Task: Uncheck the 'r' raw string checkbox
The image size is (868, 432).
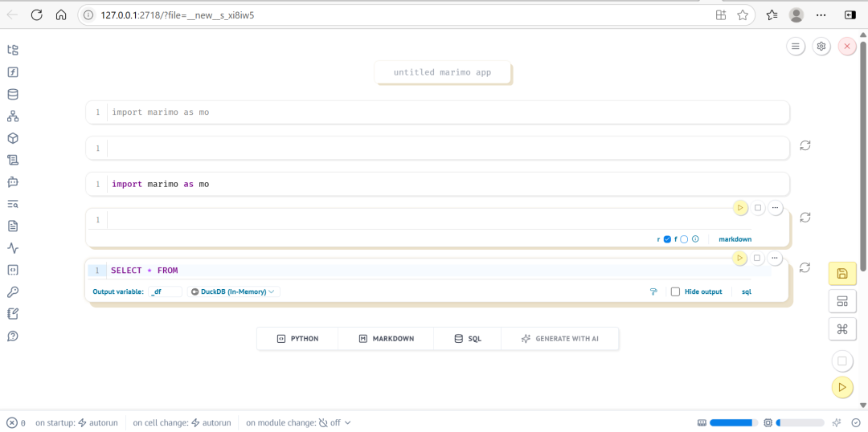Action: point(667,239)
